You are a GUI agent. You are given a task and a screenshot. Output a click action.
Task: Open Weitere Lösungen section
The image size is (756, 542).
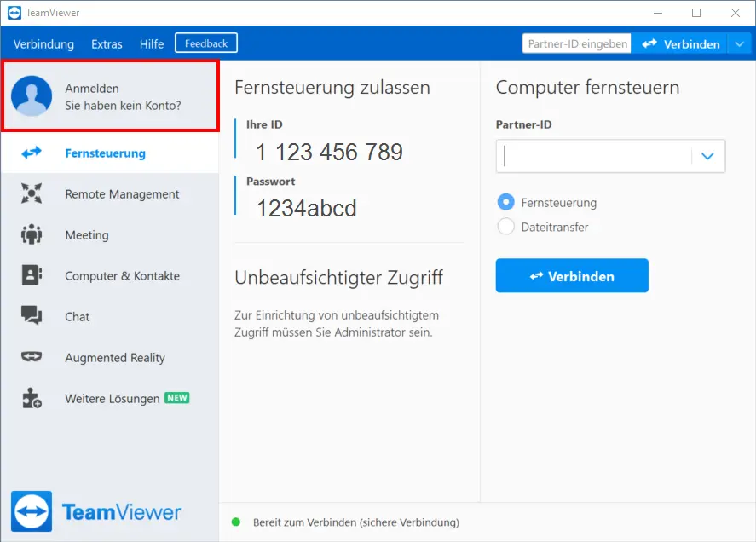pyautogui.click(x=109, y=399)
